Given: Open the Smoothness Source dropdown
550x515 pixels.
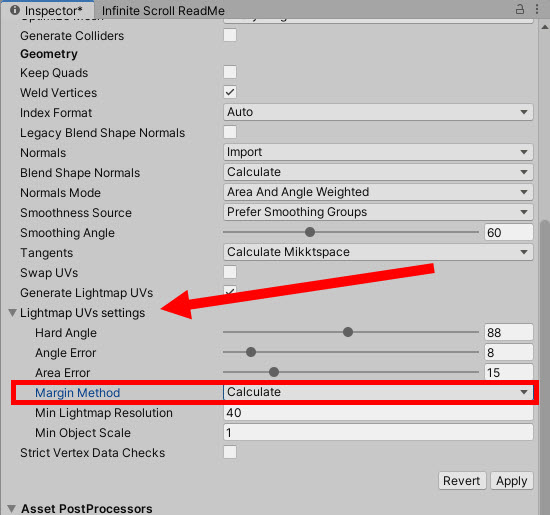Looking at the screenshot, I should (378, 212).
